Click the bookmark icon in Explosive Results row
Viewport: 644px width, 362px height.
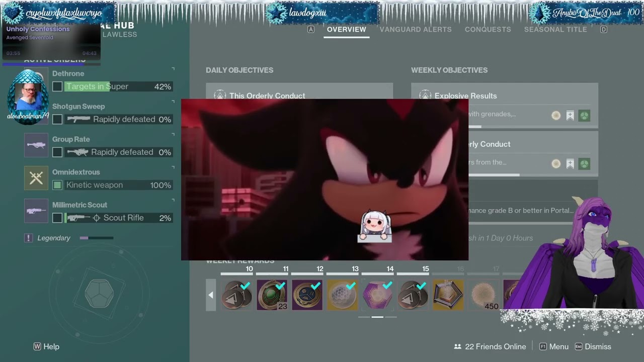(570, 116)
